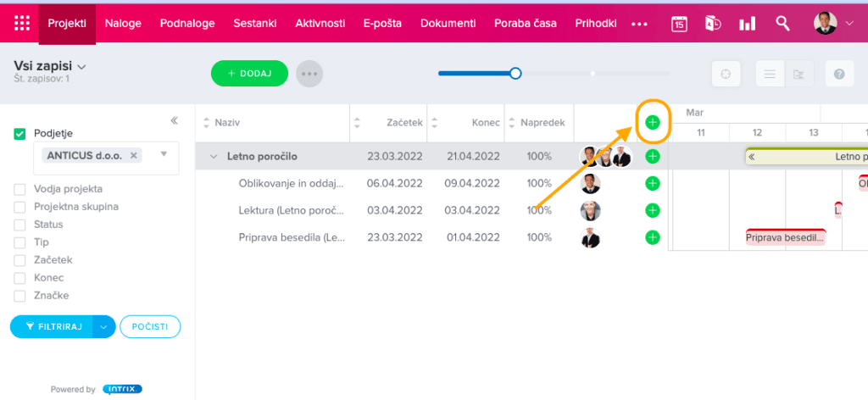868x400 pixels.
Task: Click the POČISTI button
Action: point(150,326)
